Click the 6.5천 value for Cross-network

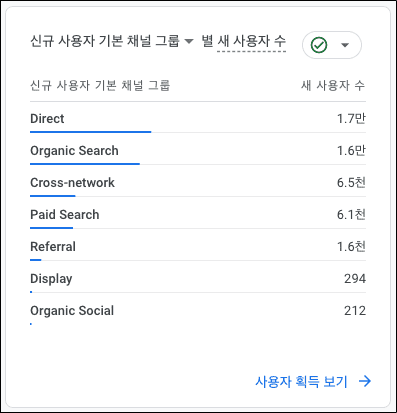point(351,182)
